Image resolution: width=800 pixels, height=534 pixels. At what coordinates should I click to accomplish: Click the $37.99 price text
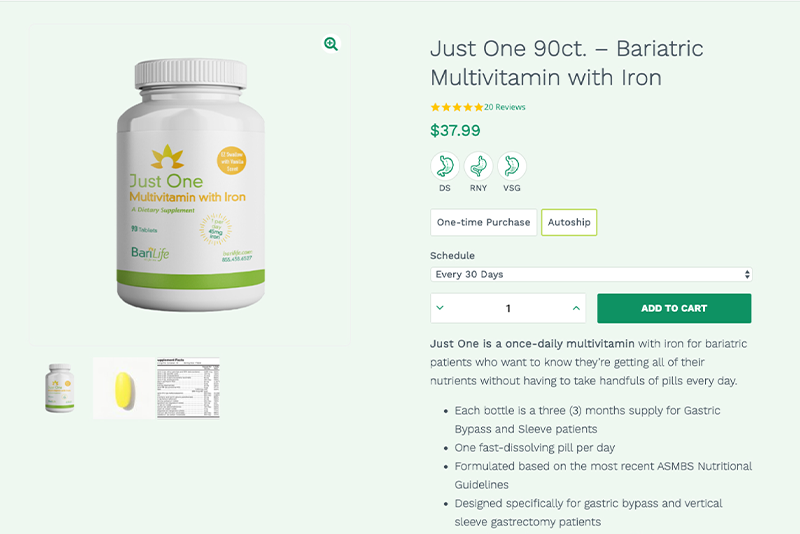[455, 131]
